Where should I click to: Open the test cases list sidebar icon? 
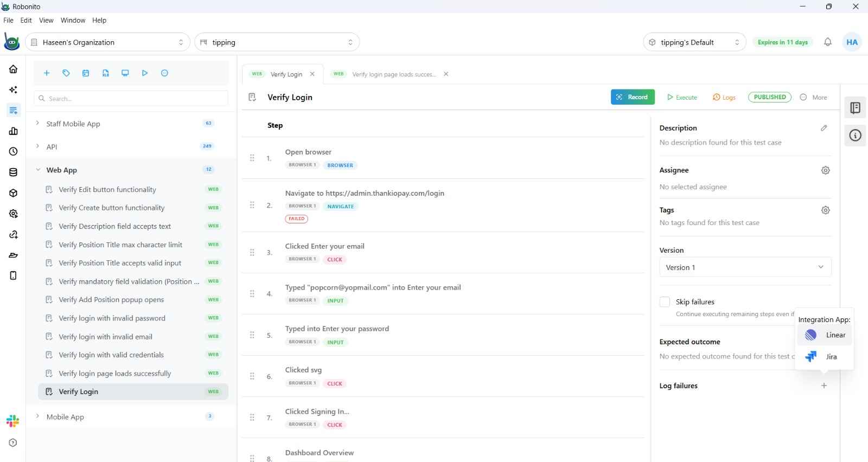[13, 110]
